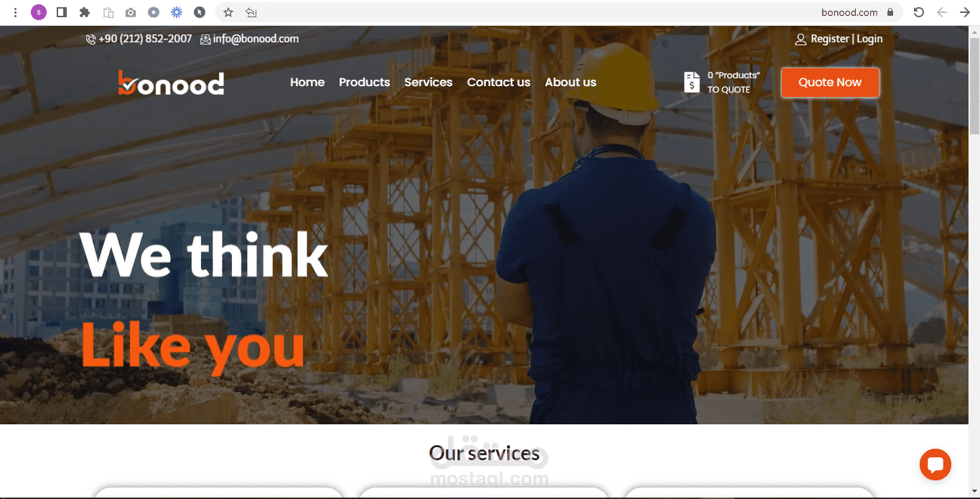Click the envelope icon by info@bonood.com
The height and width of the screenshot is (499, 980).
pyautogui.click(x=205, y=39)
